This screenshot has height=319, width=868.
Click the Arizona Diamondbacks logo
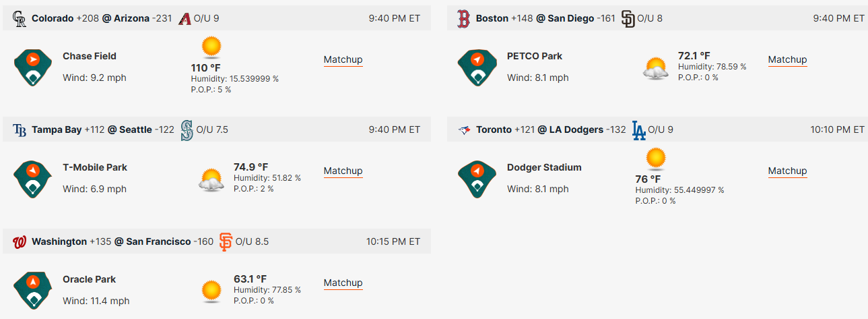(185, 19)
